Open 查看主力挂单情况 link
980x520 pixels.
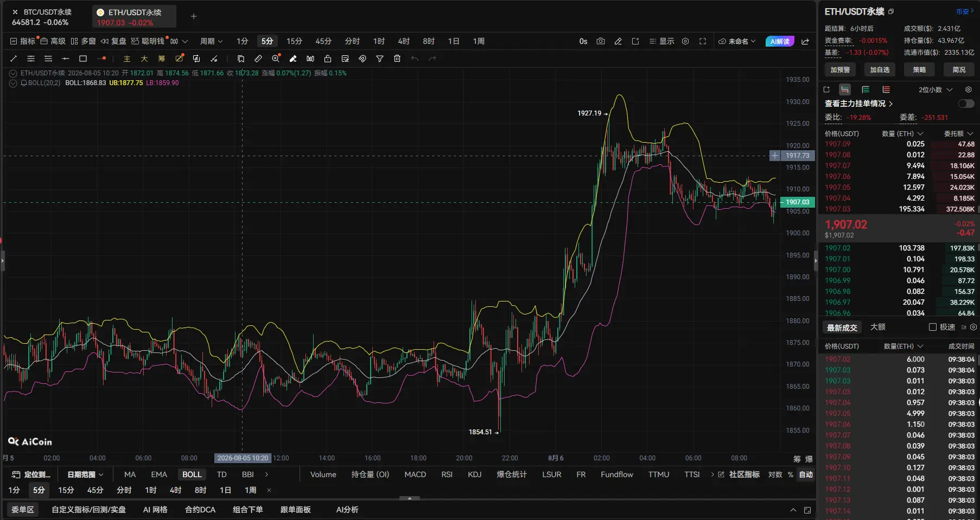(x=859, y=104)
